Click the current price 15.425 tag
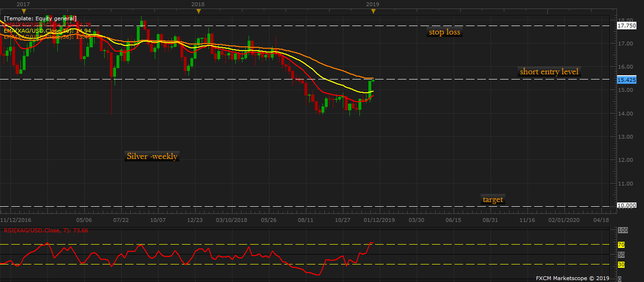644x282 pixels. (x=626, y=80)
